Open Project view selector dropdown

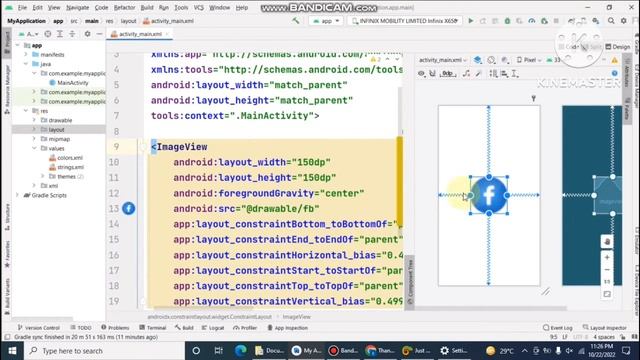(29, 34)
